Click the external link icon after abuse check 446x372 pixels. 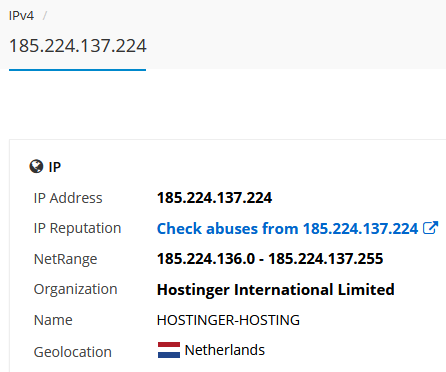coord(430,228)
